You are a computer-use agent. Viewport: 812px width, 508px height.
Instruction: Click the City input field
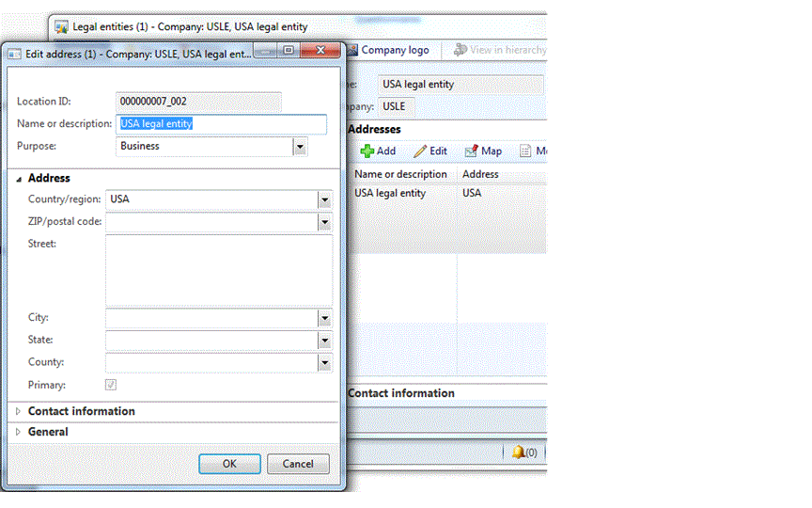211,318
